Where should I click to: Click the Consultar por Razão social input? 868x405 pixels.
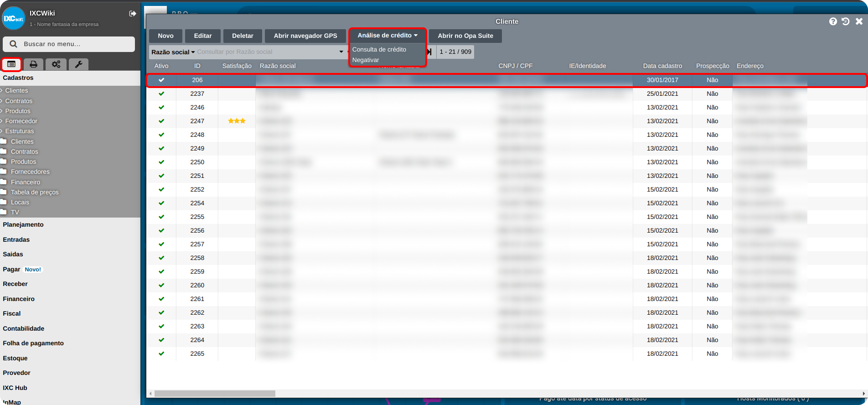267,52
